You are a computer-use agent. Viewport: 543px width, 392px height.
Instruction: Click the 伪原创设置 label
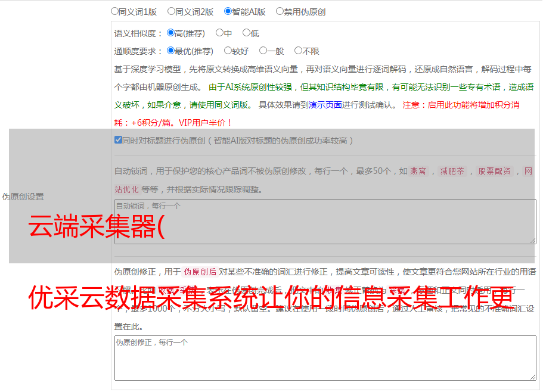tap(23, 197)
